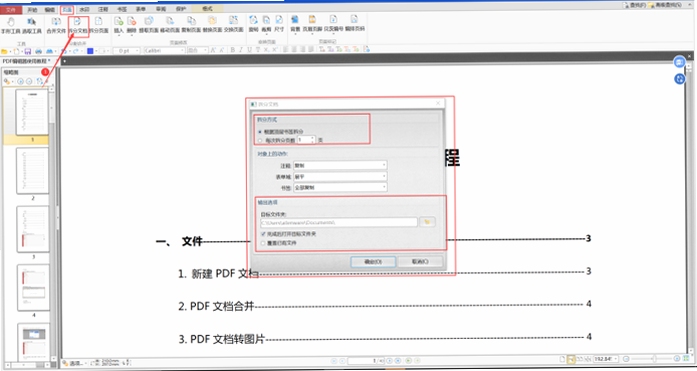The image size is (697, 371).
Task: Open the Bookmarks (书签) dropdown in dialog
Action: pyautogui.click(x=340, y=187)
